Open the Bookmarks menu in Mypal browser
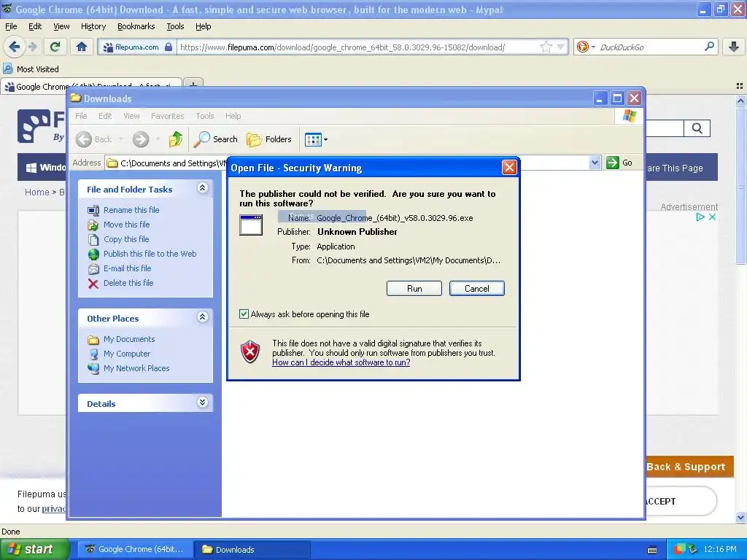 tap(136, 26)
